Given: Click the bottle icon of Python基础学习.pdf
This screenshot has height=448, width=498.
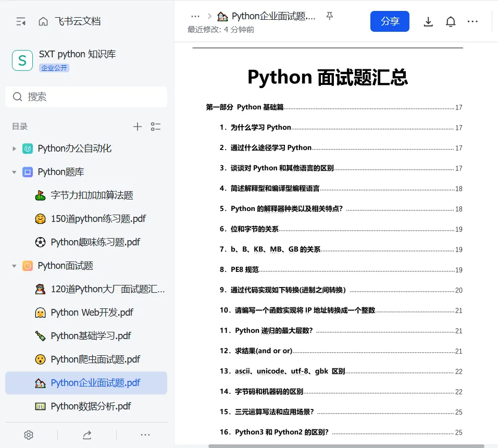Looking at the screenshot, I should [40, 336].
